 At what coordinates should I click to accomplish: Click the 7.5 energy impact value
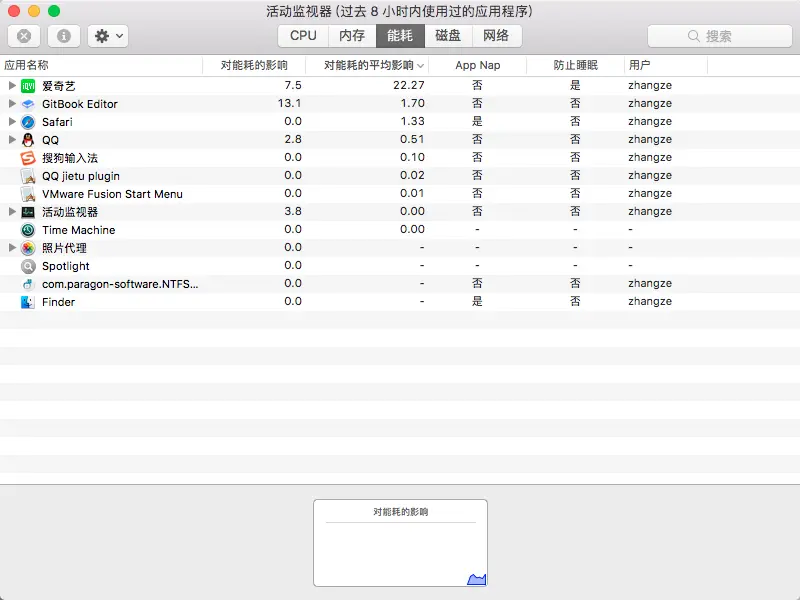[x=293, y=85]
